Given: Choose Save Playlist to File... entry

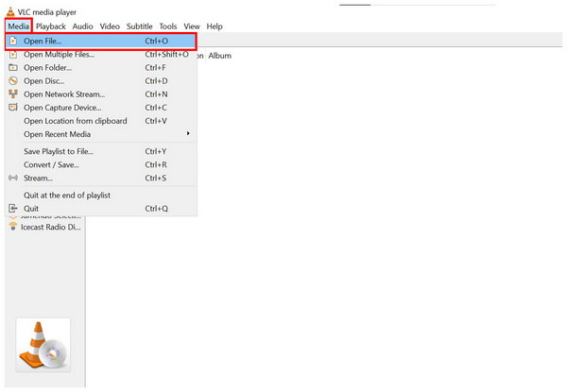Looking at the screenshot, I should tap(101, 151).
